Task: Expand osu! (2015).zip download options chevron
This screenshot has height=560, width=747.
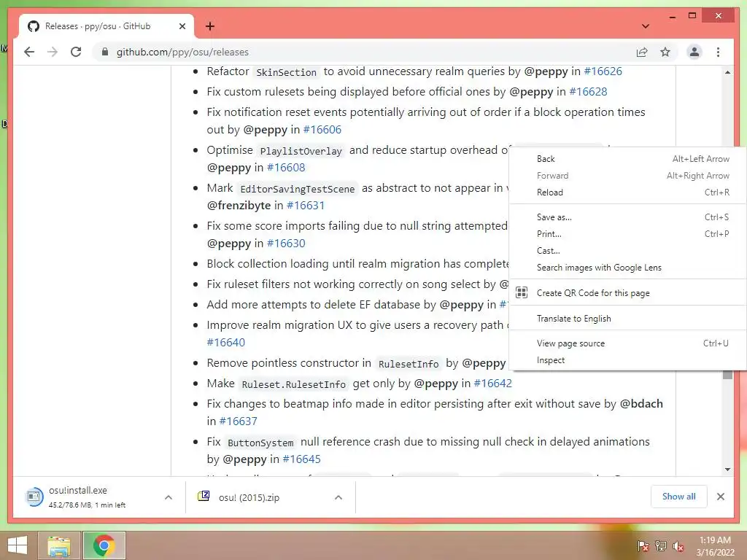Action: 338,497
